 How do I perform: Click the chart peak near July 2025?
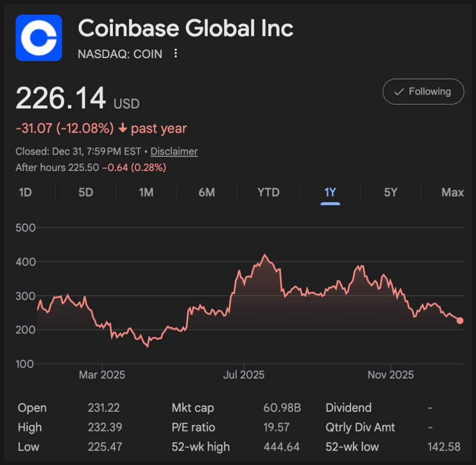tap(265, 255)
